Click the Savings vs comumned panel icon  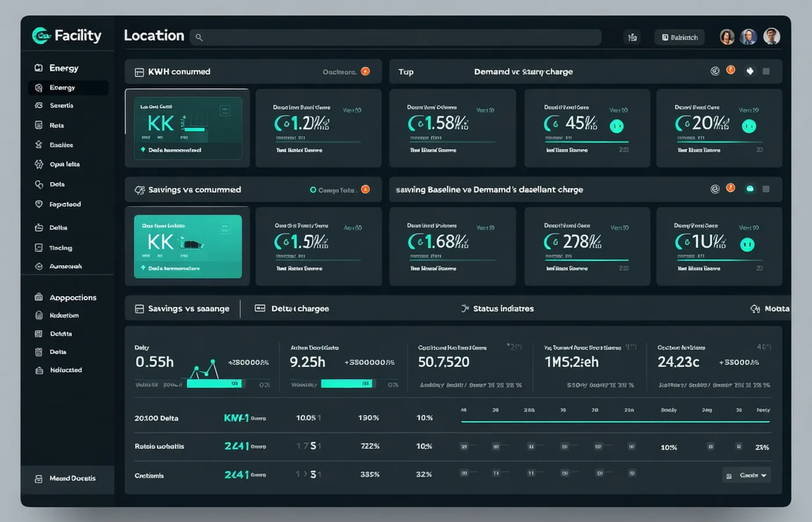tap(140, 190)
